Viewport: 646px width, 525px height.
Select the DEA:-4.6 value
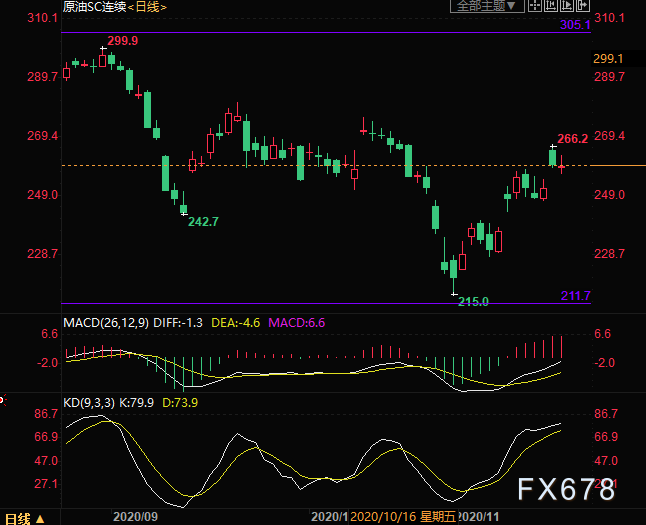coord(236,323)
